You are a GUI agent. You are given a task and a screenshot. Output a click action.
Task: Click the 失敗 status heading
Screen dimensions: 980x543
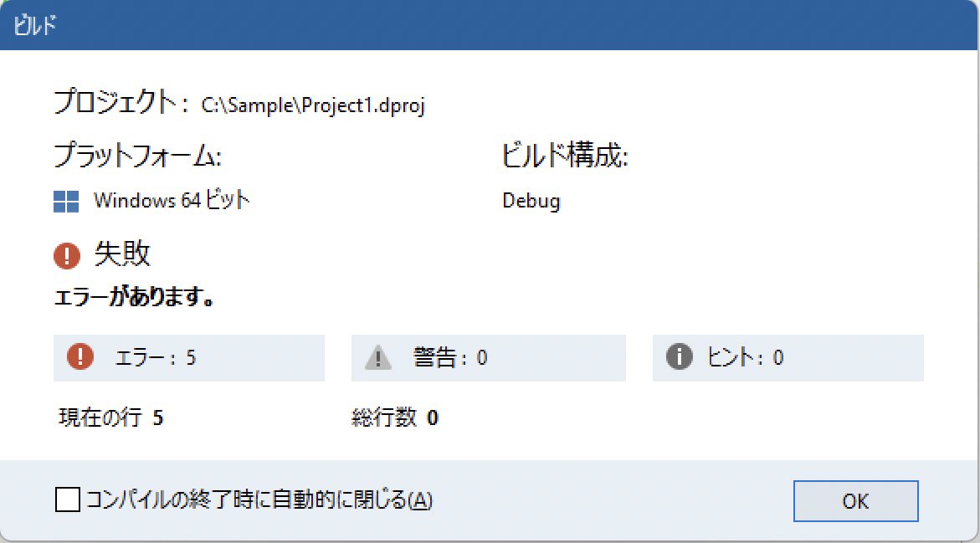pyautogui.click(x=122, y=254)
